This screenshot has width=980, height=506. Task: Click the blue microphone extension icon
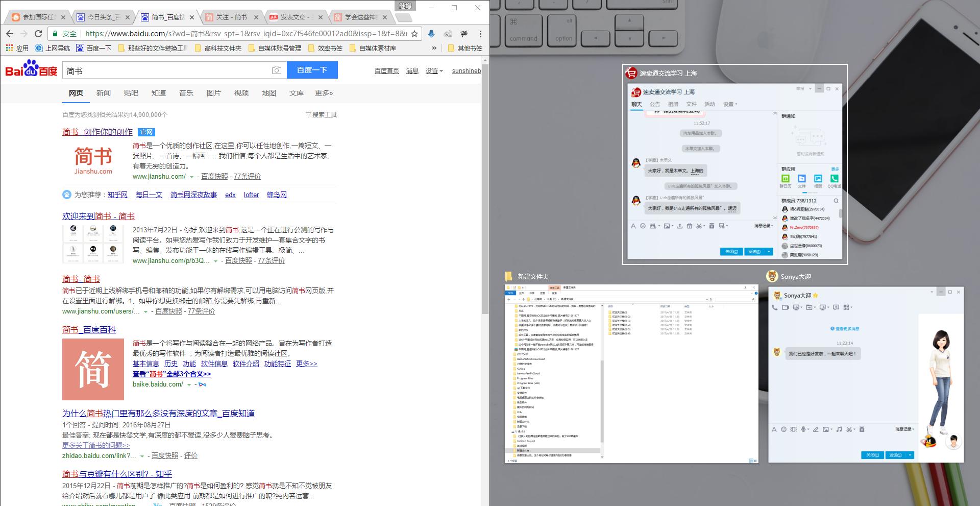431,34
